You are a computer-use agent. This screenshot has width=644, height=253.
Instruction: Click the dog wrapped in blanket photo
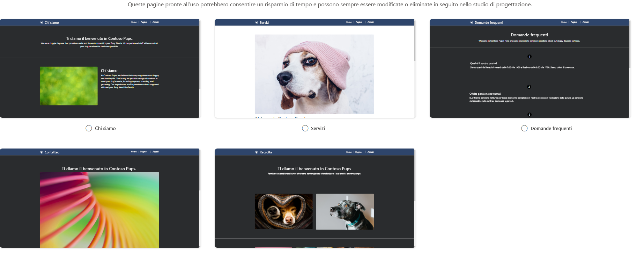284,211
